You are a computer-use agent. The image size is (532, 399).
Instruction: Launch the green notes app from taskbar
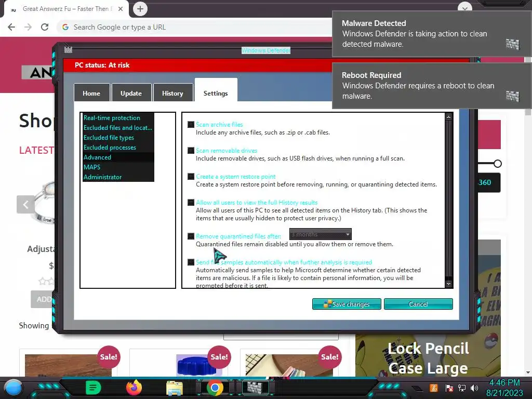[x=94, y=388]
